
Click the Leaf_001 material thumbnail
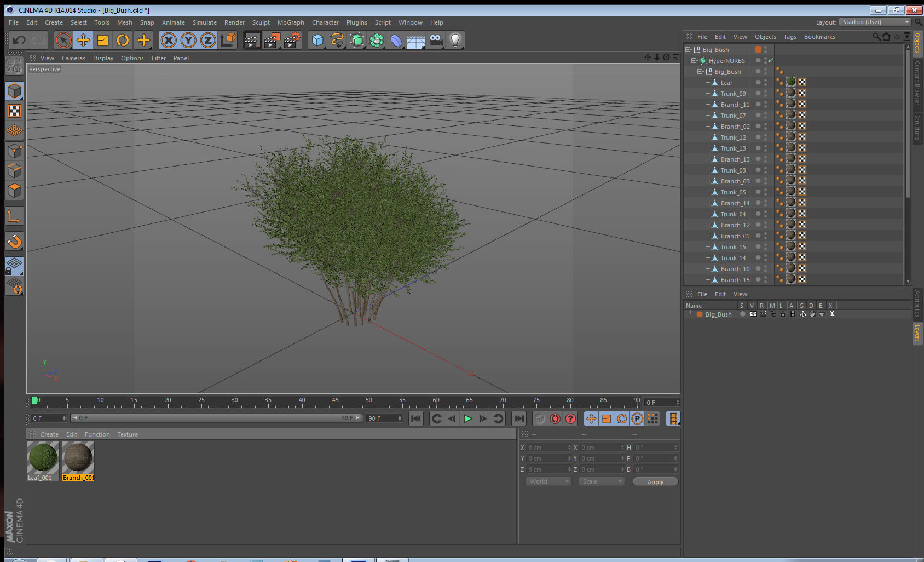coord(43,458)
